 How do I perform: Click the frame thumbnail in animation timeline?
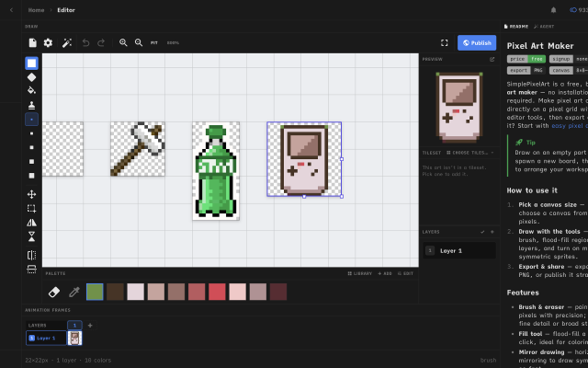(x=74, y=338)
